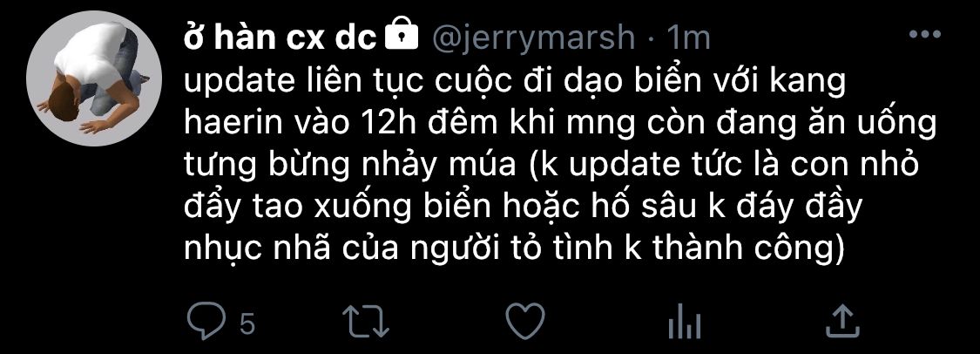Retweet this post with the arrows icon

tap(367, 321)
